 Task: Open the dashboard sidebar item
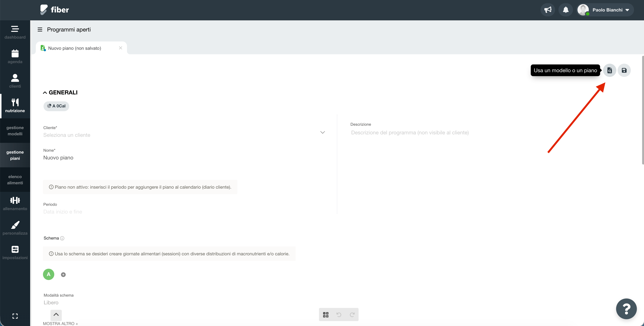coord(15,32)
